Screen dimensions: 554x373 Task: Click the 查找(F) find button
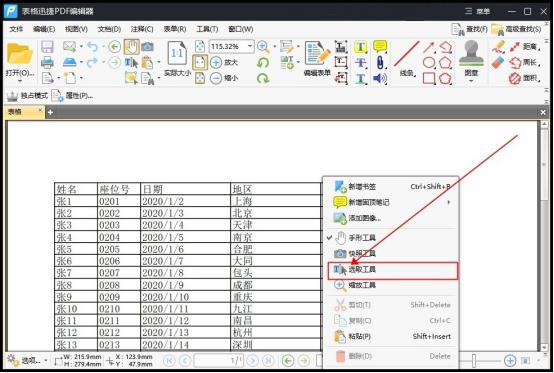coord(470,29)
